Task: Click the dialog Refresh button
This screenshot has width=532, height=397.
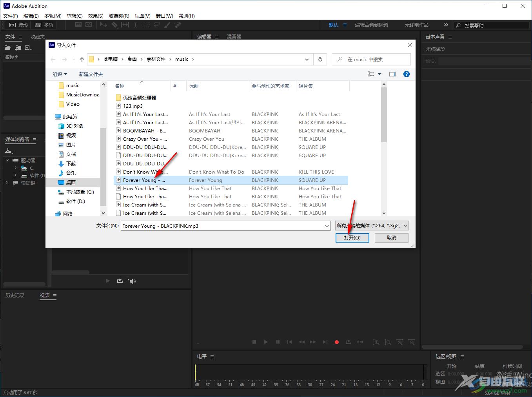Action: pyautogui.click(x=320, y=59)
